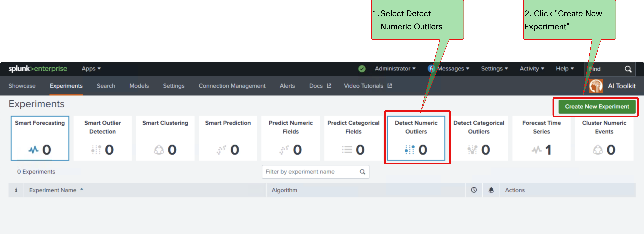
Task: Expand the Activity dropdown
Action: click(x=532, y=69)
